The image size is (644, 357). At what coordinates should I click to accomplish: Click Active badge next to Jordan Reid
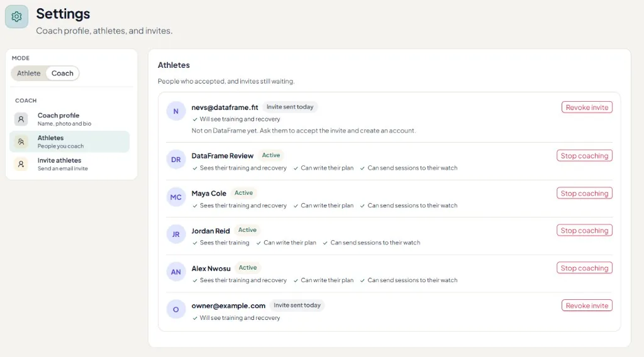pos(247,230)
